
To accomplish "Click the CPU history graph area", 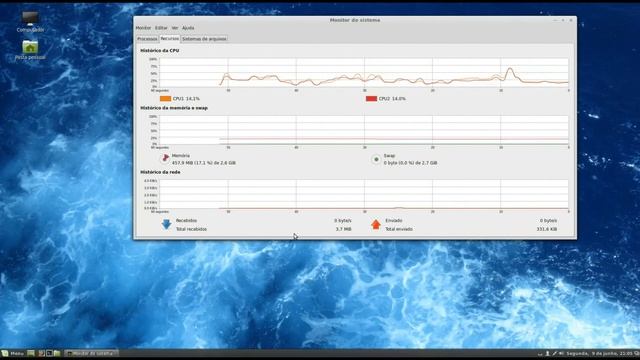I will click(364, 72).
